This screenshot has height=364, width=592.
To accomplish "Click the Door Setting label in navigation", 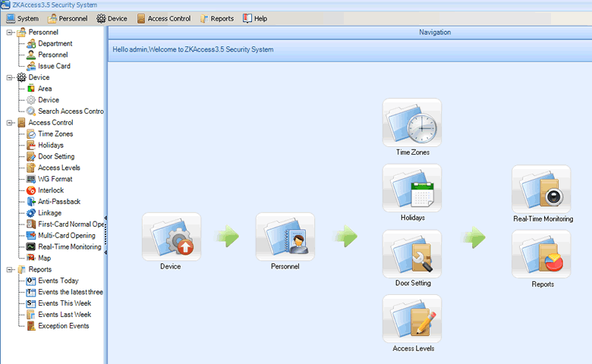I will click(x=413, y=283).
